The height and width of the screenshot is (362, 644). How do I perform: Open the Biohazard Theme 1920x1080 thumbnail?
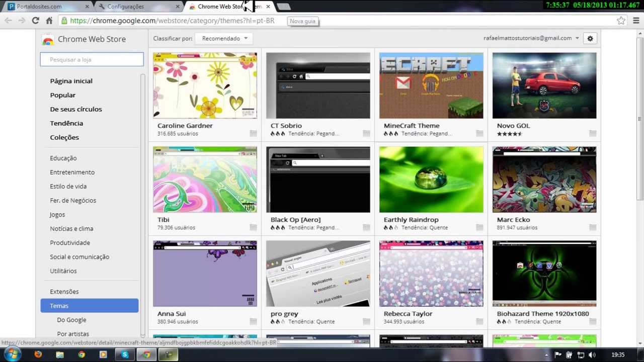pyautogui.click(x=544, y=274)
